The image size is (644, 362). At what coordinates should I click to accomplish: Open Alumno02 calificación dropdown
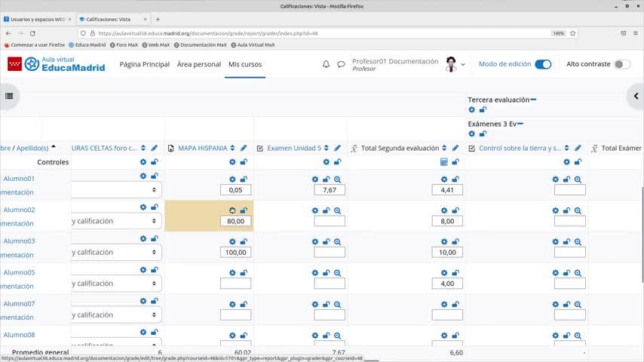[116, 221]
